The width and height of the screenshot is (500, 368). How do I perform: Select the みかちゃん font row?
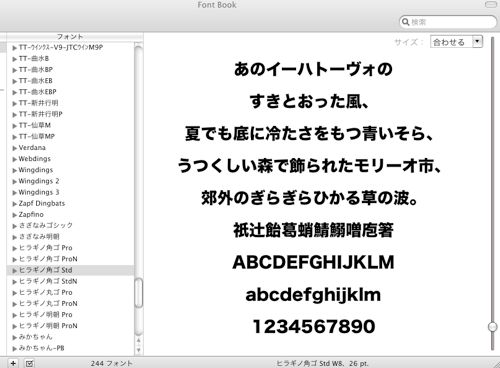coord(70,337)
